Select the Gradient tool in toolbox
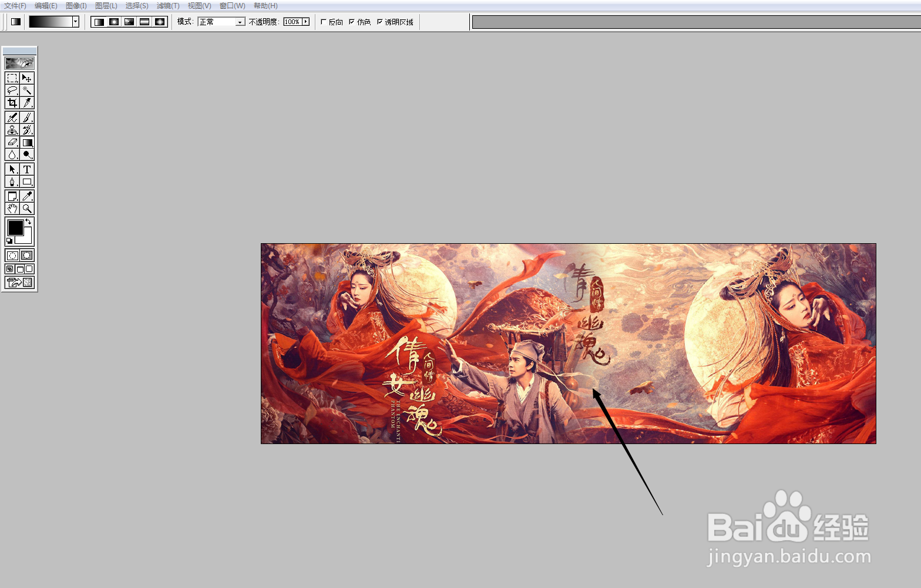 [x=27, y=142]
